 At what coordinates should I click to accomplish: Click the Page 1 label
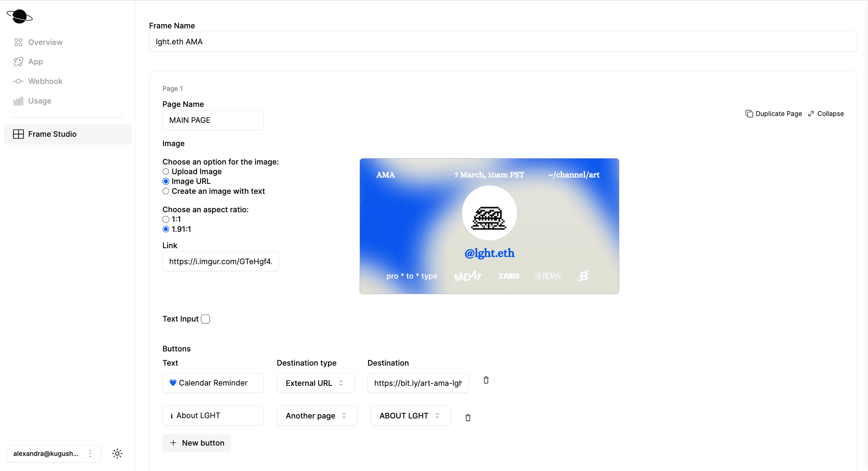point(173,88)
